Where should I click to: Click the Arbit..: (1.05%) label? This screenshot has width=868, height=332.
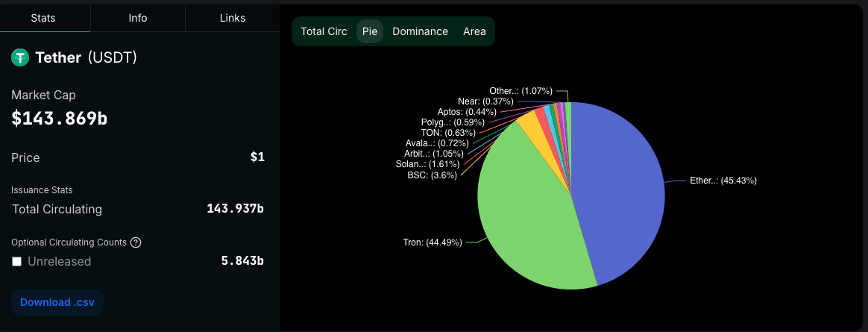[434, 154]
